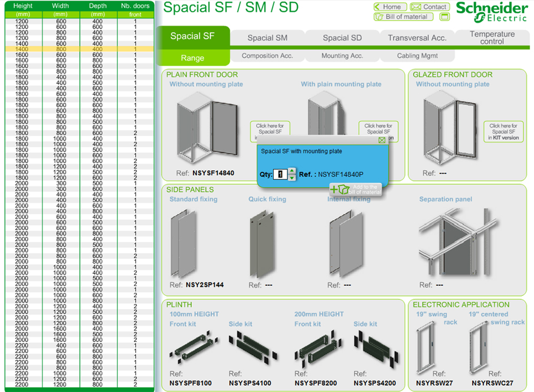Select the Range sub-tab

[192, 58]
